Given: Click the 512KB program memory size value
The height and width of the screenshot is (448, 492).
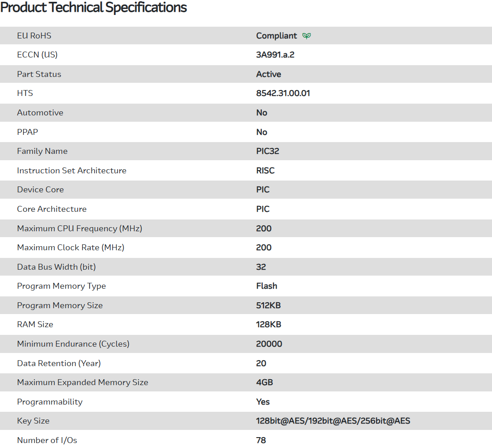Looking at the screenshot, I should click(268, 305).
